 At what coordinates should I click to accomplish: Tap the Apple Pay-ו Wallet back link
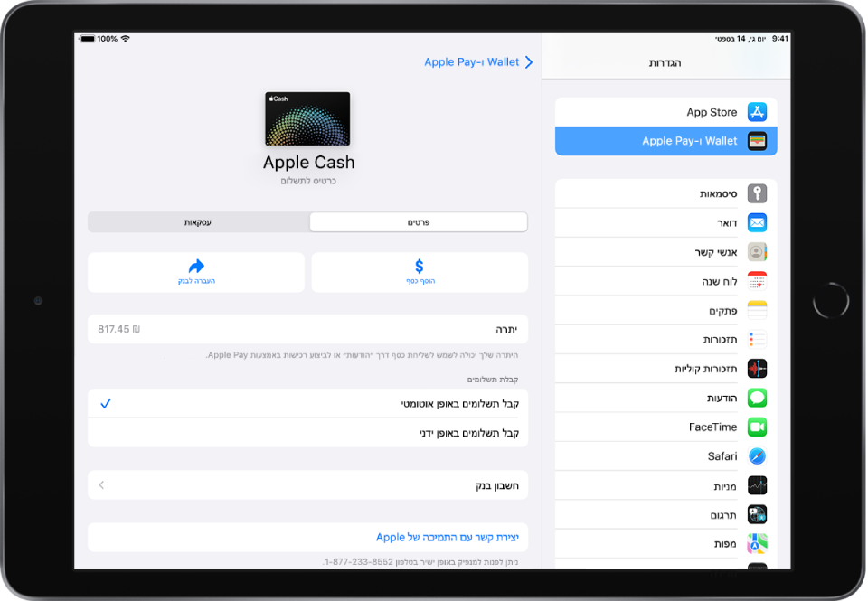[472, 62]
